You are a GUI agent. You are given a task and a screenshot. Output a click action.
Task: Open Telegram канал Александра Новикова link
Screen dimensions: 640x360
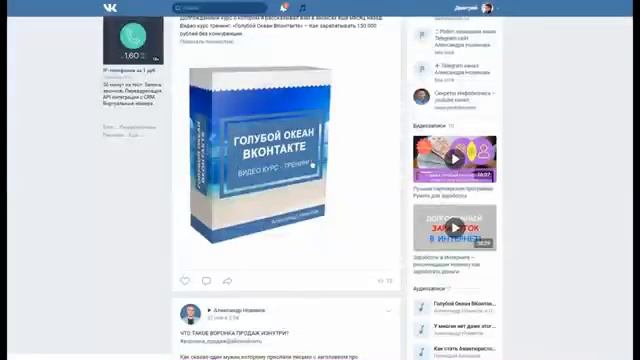coord(462,69)
